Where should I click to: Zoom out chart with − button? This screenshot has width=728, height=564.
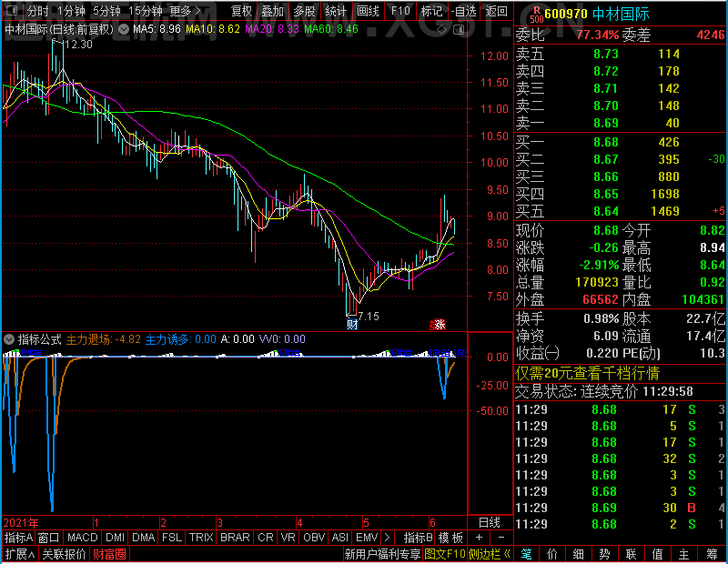coord(501,538)
